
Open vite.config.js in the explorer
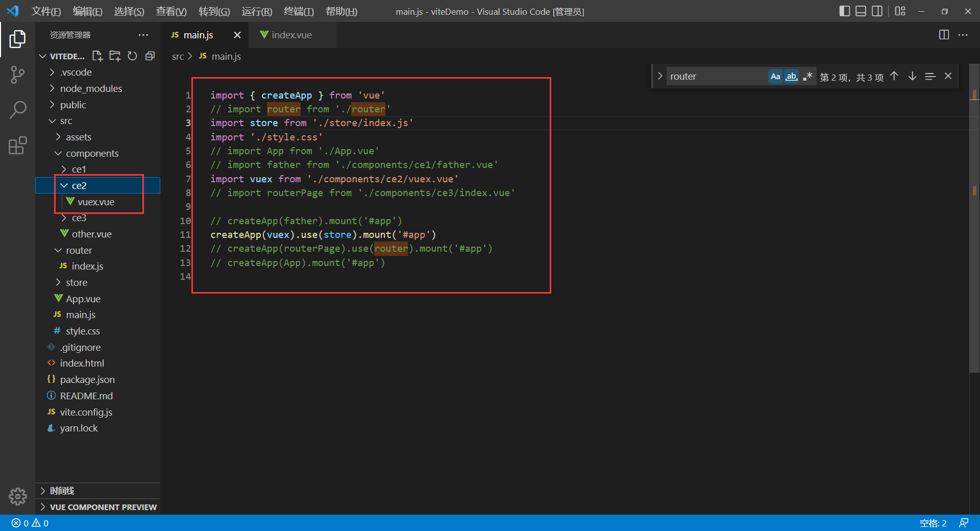pos(98,412)
